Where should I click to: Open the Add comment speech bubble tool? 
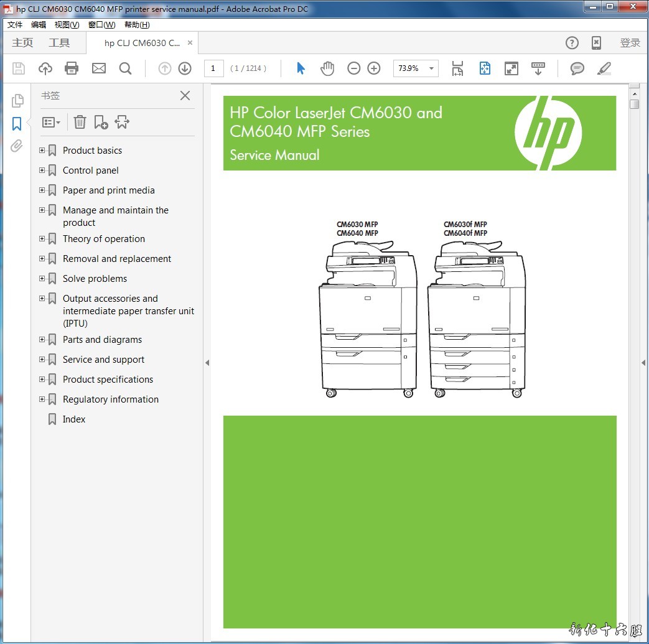tap(577, 68)
